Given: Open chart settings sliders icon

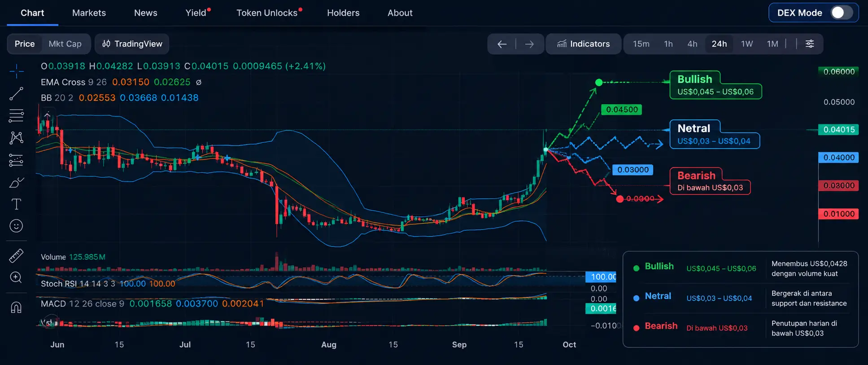Looking at the screenshot, I should click(x=810, y=44).
